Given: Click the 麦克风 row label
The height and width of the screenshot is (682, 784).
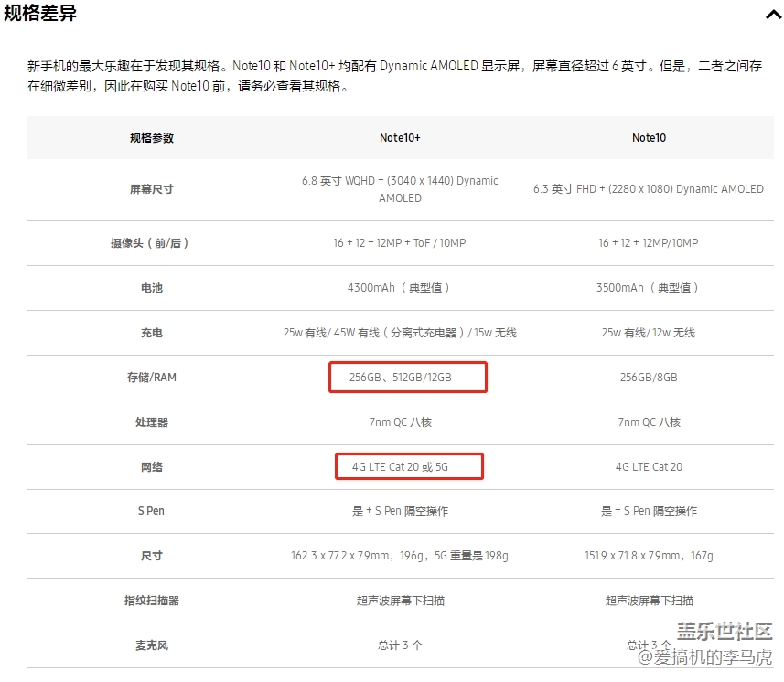Looking at the screenshot, I should point(152,645).
